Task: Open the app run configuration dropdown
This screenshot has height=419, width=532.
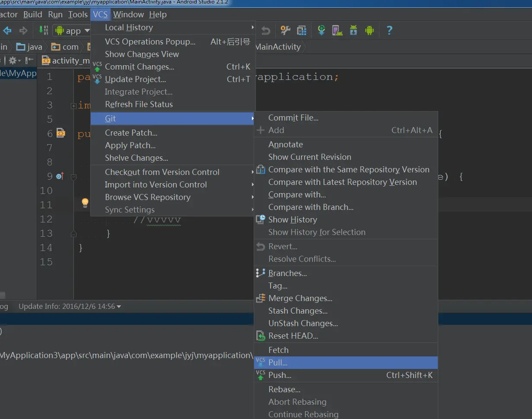Action: pyautogui.click(x=73, y=31)
